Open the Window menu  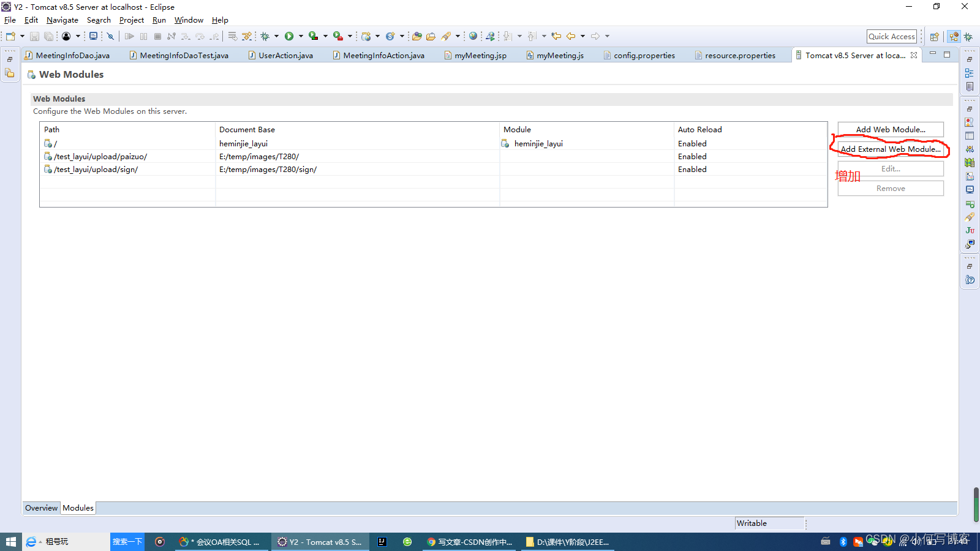click(x=189, y=20)
